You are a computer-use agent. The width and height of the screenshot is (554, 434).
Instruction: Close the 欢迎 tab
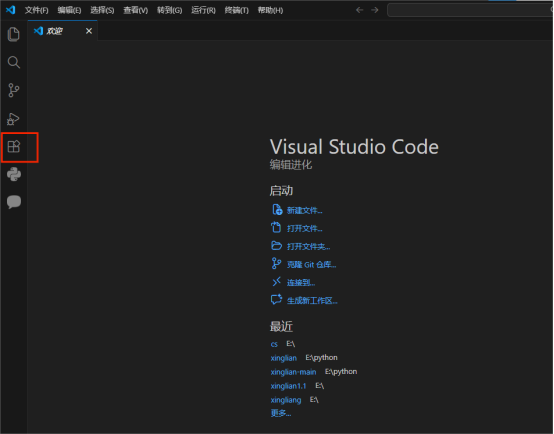tap(89, 31)
